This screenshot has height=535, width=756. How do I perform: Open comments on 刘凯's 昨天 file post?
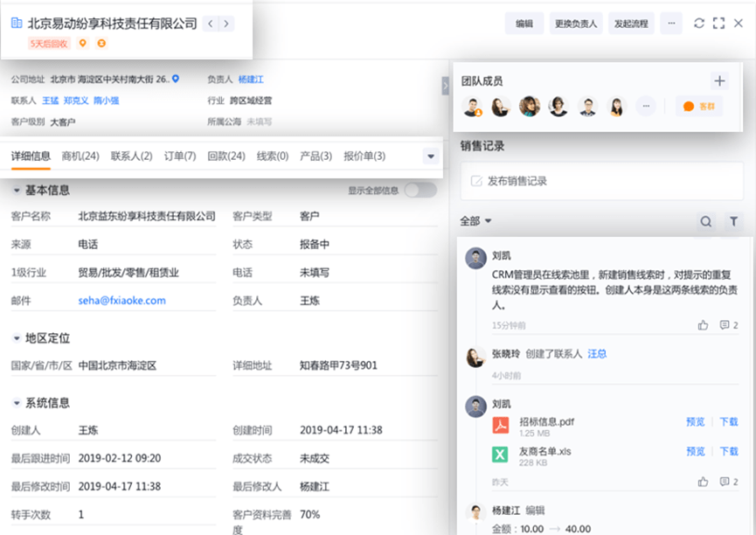729,482
